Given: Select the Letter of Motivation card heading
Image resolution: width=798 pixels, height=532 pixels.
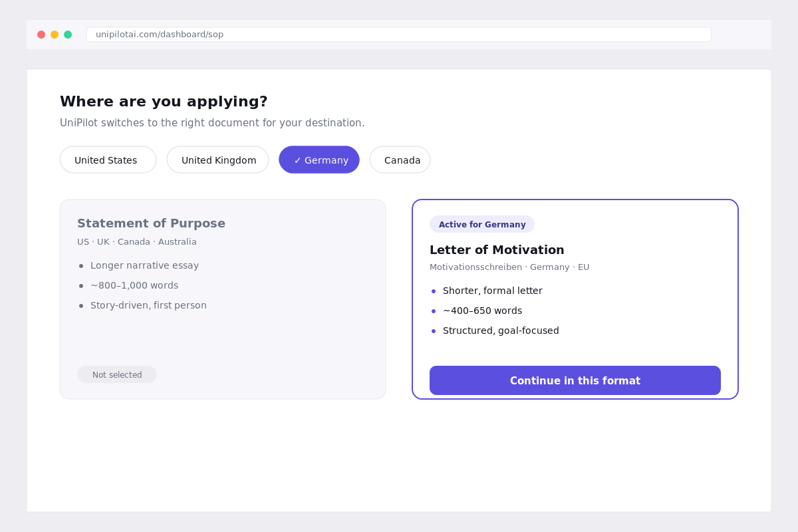Looking at the screenshot, I should (497, 250).
